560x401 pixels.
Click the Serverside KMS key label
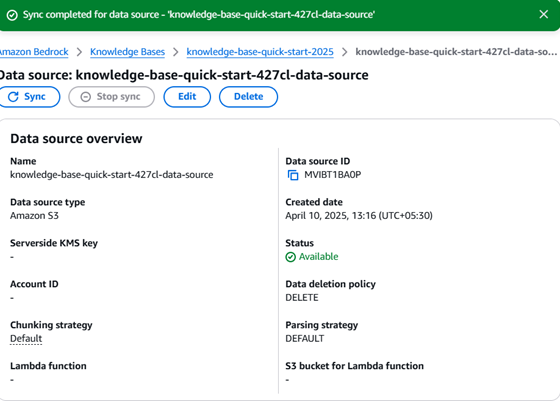[54, 243]
